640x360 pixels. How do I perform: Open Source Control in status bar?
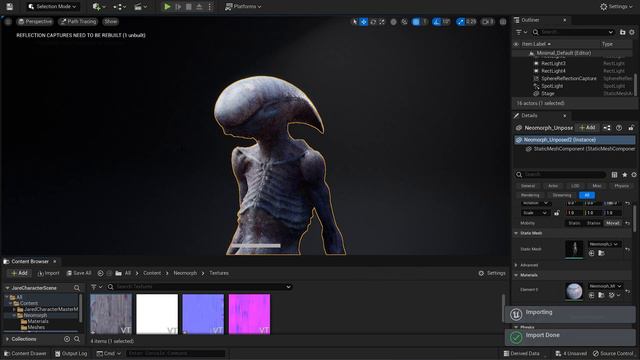coord(613,353)
